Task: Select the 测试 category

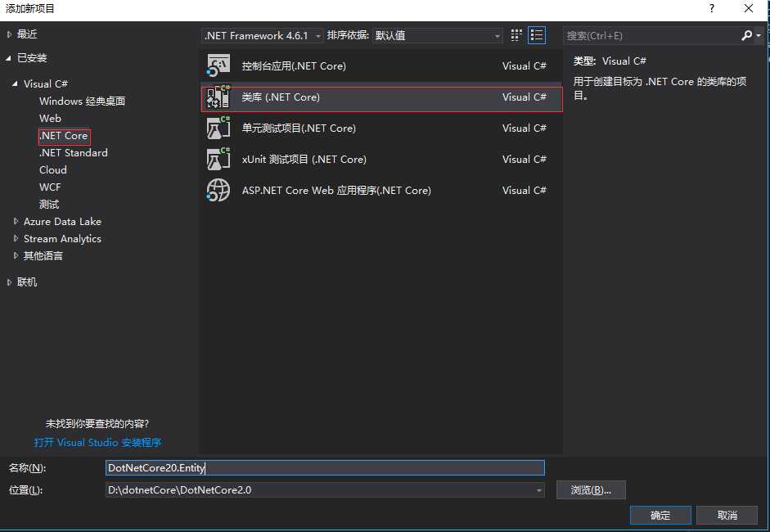Action: click(x=49, y=205)
